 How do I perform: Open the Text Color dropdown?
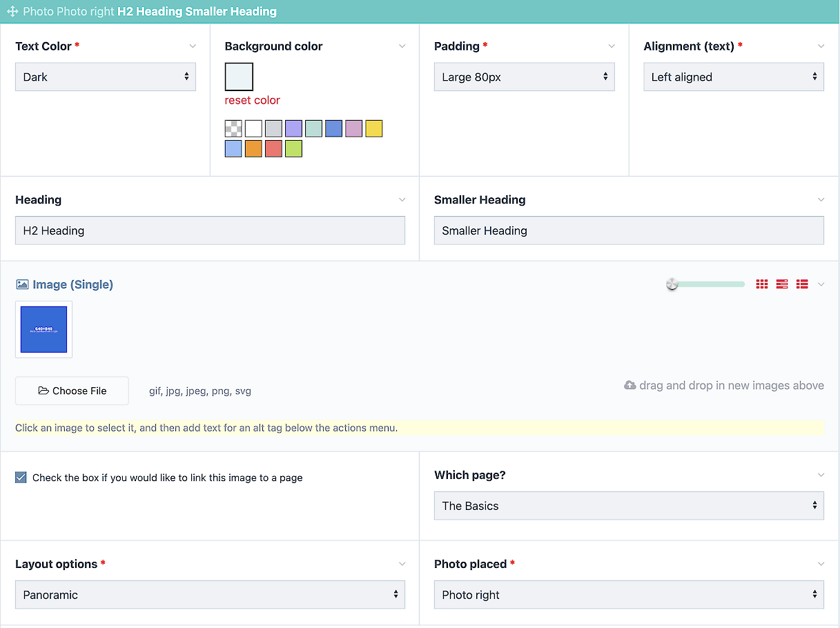point(106,77)
